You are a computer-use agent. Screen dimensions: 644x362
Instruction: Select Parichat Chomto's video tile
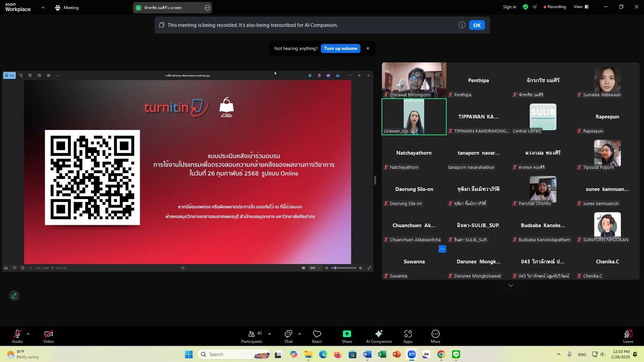click(543, 189)
